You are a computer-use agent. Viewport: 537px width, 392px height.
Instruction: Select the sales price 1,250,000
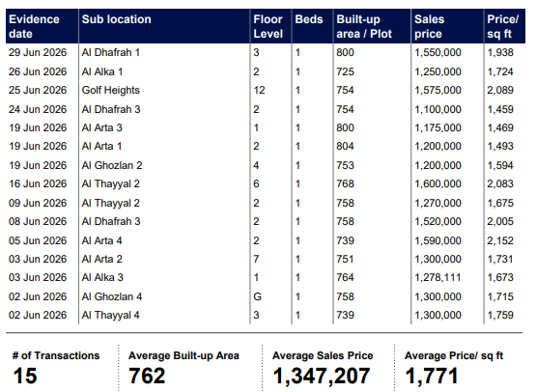click(438, 71)
